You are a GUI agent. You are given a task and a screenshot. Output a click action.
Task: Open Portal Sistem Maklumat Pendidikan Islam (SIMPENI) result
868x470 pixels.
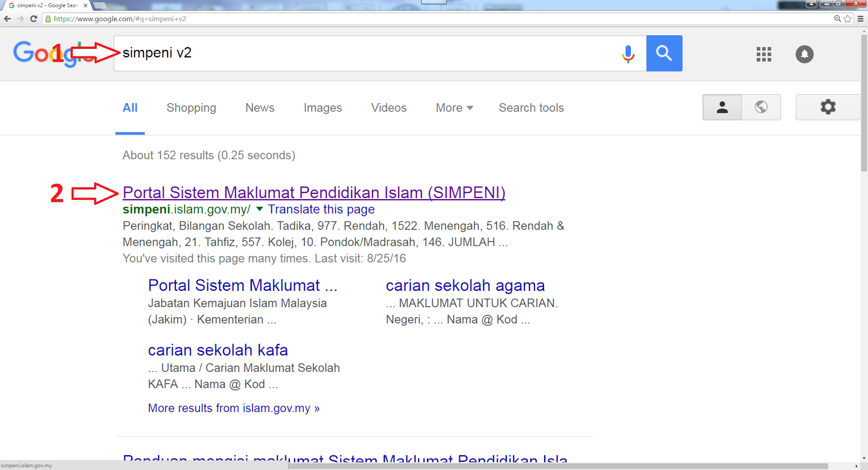(314, 193)
